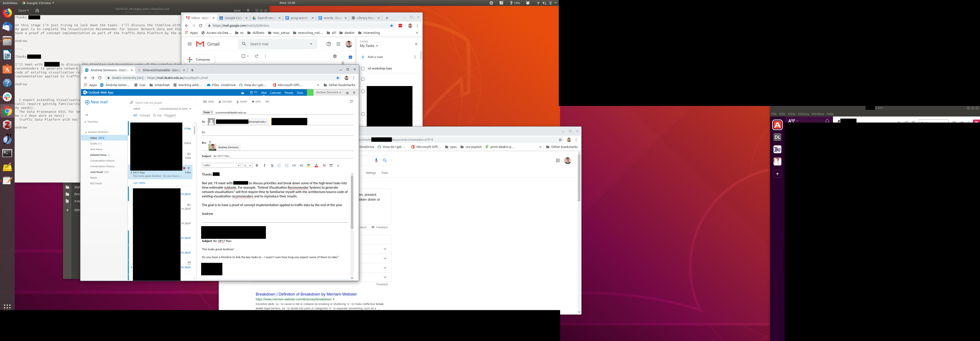Click the Send button for the email
Screen dimensions: 980x341
pyautogui.click(x=208, y=102)
